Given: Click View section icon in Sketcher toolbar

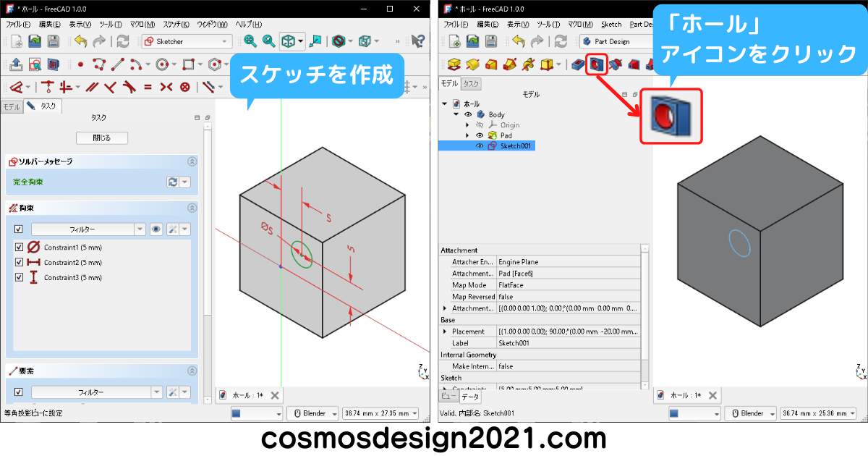Looking at the screenshot, I should (x=52, y=64).
